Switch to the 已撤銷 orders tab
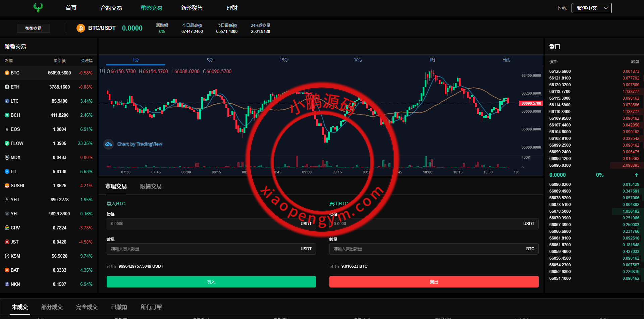The height and width of the screenshot is (319, 644). click(x=119, y=307)
